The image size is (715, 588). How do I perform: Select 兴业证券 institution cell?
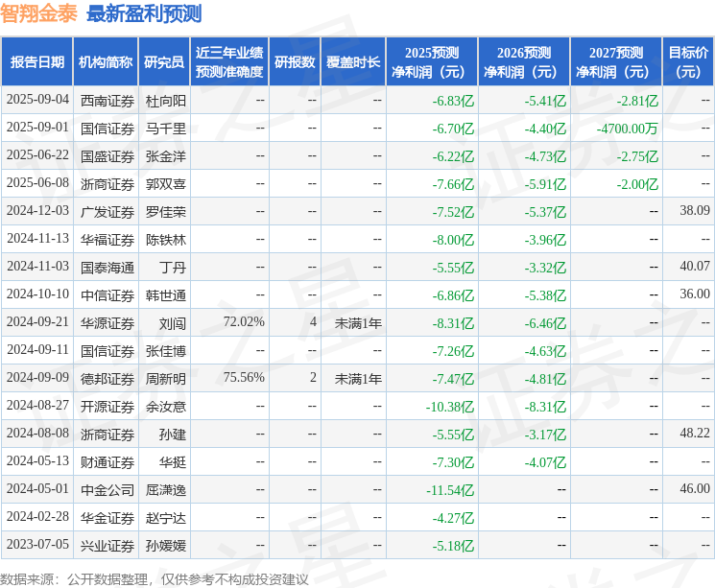coord(107,546)
